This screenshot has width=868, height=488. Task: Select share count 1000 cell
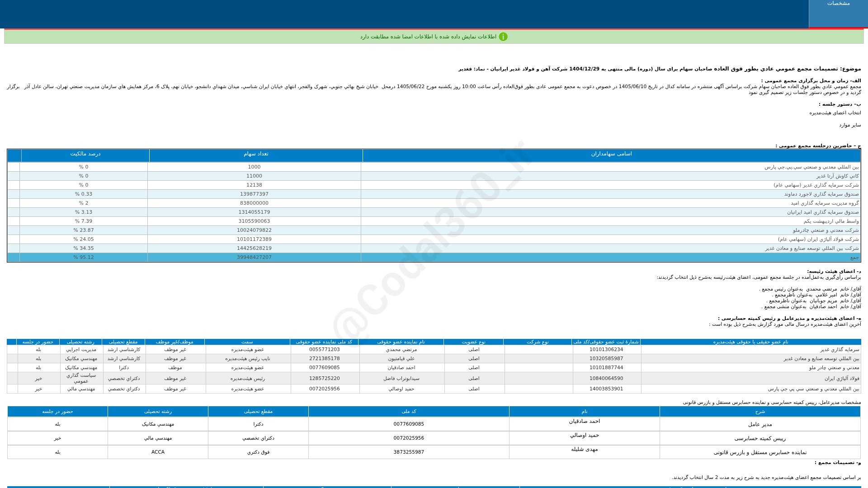[254, 167]
